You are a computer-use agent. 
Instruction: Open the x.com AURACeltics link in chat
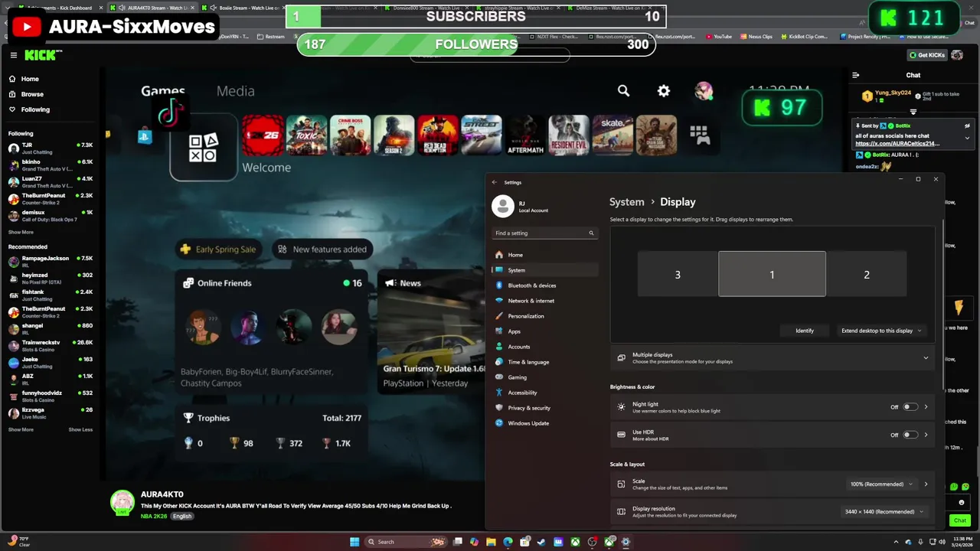click(x=897, y=144)
